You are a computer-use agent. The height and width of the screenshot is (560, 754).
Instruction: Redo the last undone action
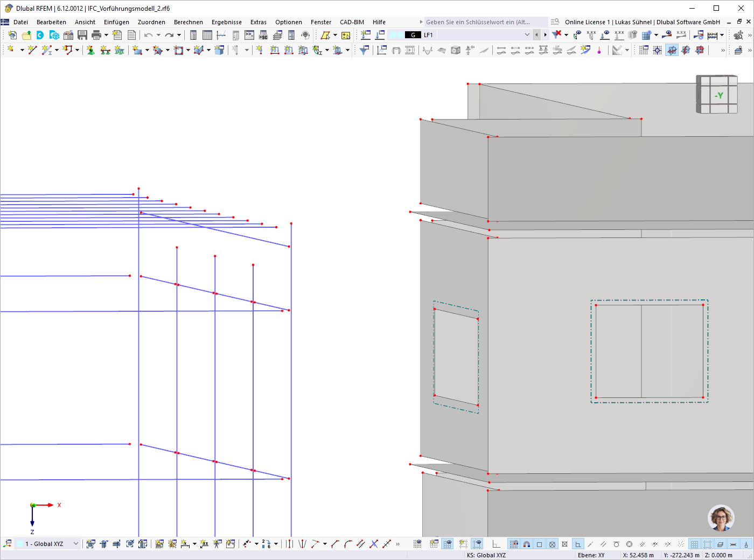pos(169,35)
